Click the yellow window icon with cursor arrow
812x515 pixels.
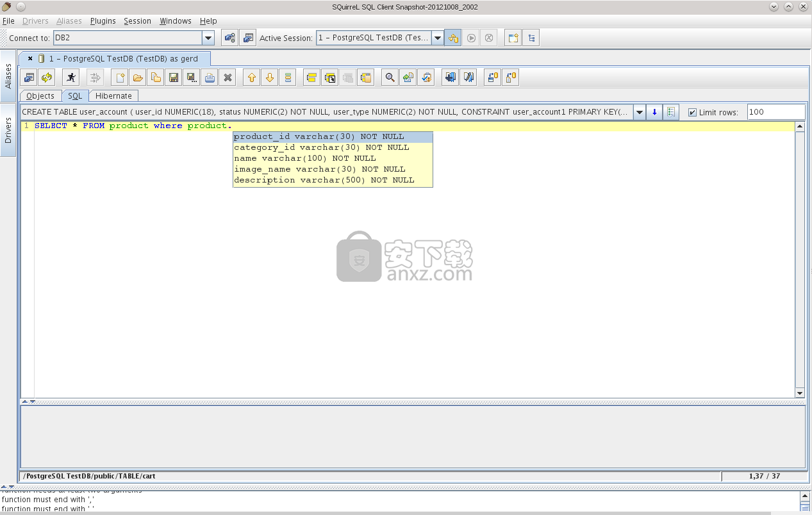tap(330, 78)
